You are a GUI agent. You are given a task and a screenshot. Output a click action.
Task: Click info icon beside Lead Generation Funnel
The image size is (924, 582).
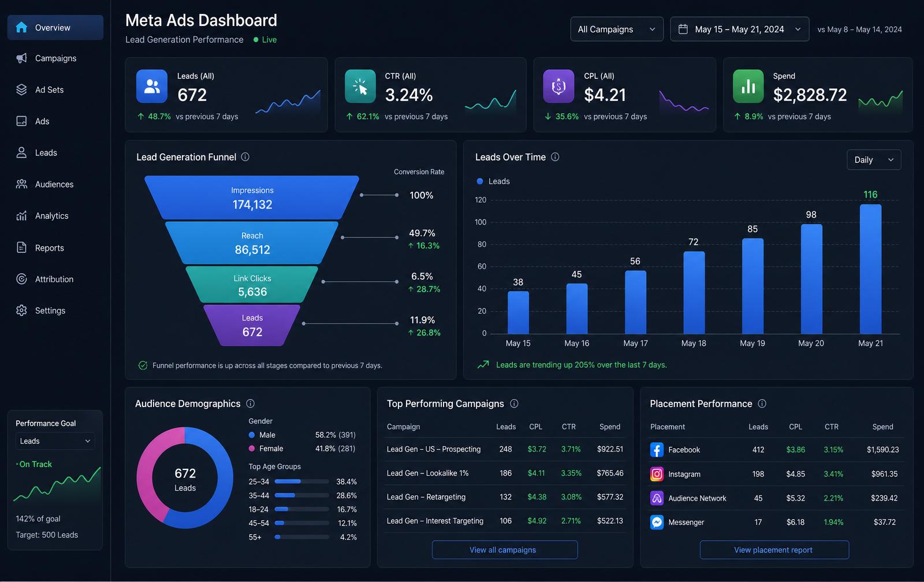pyautogui.click(x=245, y=157)
